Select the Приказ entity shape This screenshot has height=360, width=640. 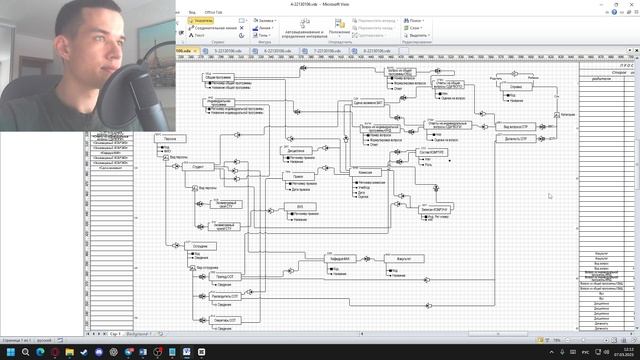[298, 176]
